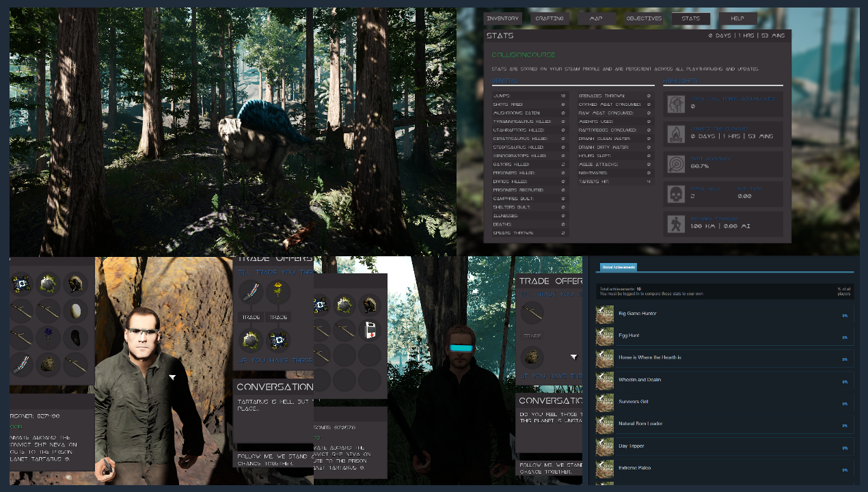Click the hiker distance traveled icon
868x492 pixels.
click(x=676, y=223)
